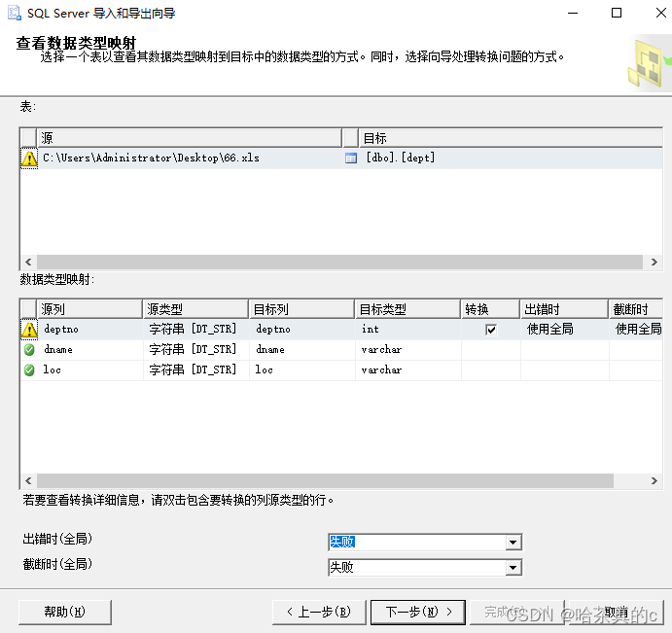Select the deptno source column cell
Viewport: 672px width, 633px height.
click(90, 330)
